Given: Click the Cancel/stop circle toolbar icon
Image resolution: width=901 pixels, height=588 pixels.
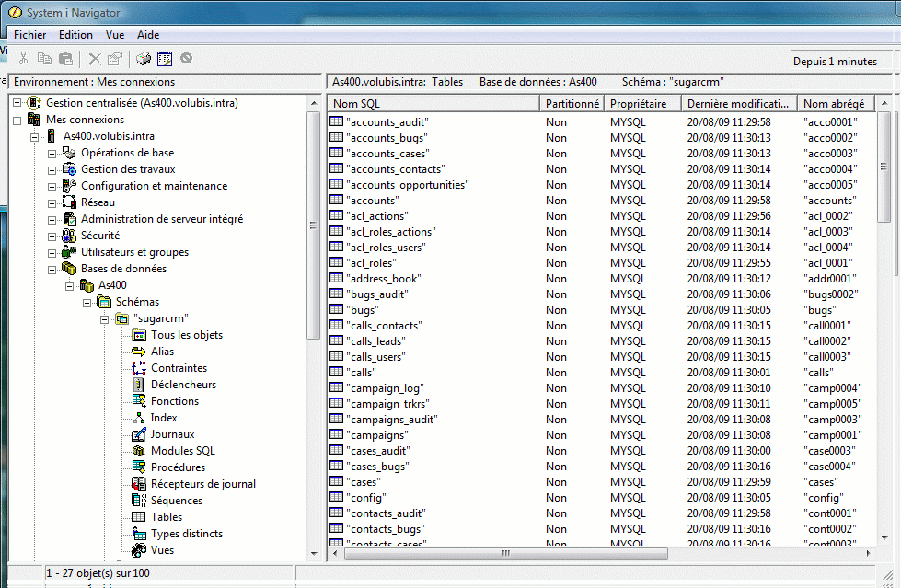Looking at the screenshot, I should point(186,58).
